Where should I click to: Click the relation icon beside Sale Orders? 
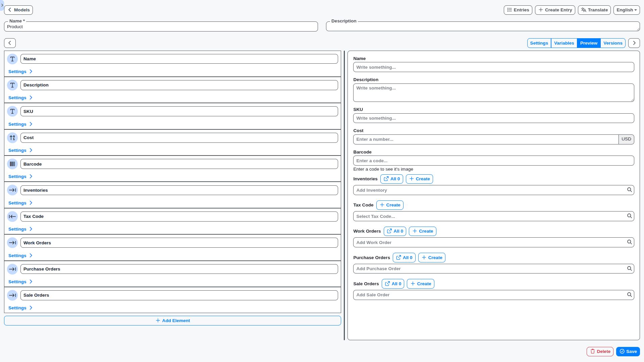tap(12, 295)
